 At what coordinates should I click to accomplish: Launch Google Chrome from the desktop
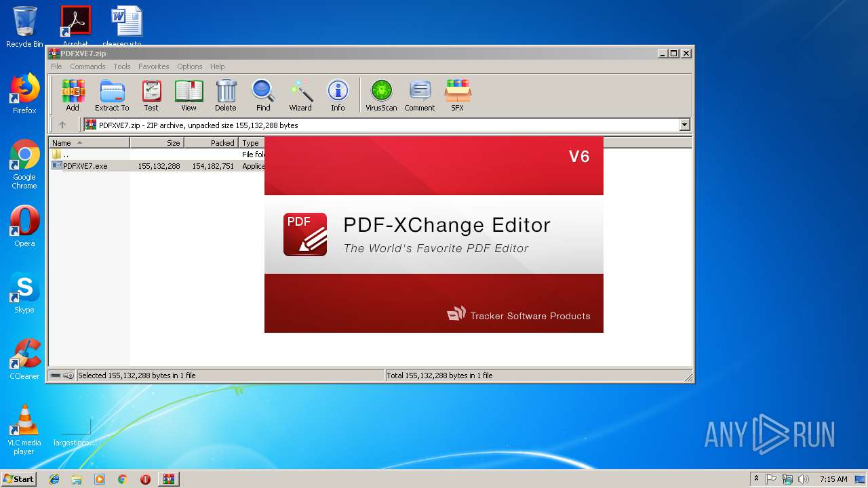tap(24, 164)
